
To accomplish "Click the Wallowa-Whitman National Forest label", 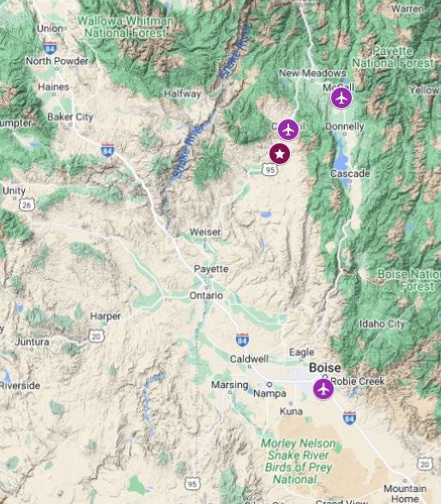I will (125, 27).
